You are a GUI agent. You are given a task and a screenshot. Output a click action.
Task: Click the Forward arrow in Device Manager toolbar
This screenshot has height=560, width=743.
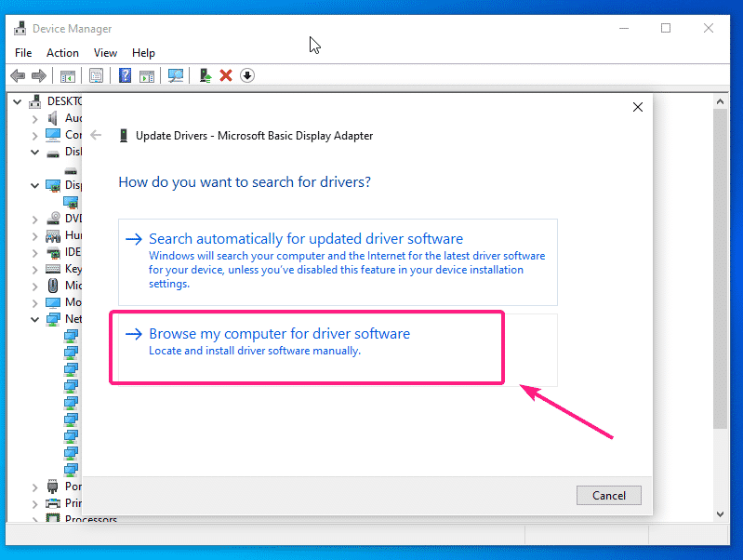(x=39, y=75)
